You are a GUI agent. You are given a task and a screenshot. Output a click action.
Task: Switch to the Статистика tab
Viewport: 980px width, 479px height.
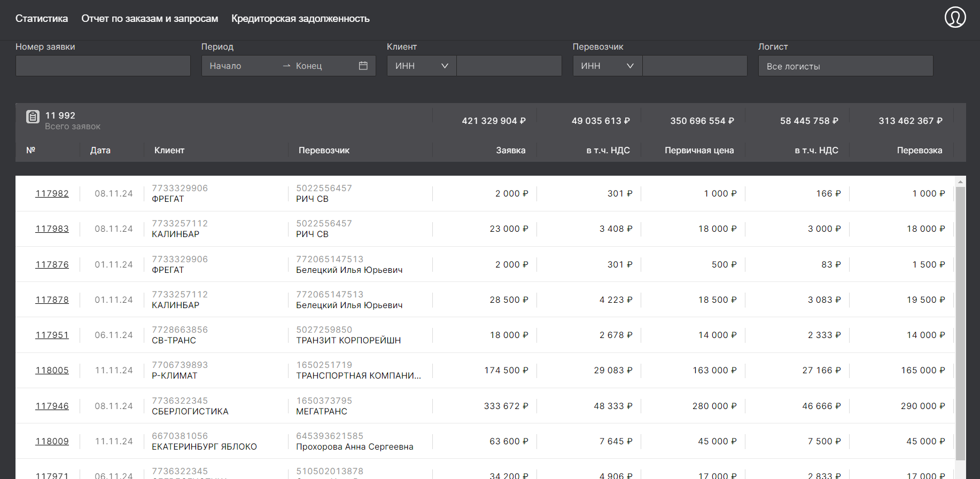(42, 19)
